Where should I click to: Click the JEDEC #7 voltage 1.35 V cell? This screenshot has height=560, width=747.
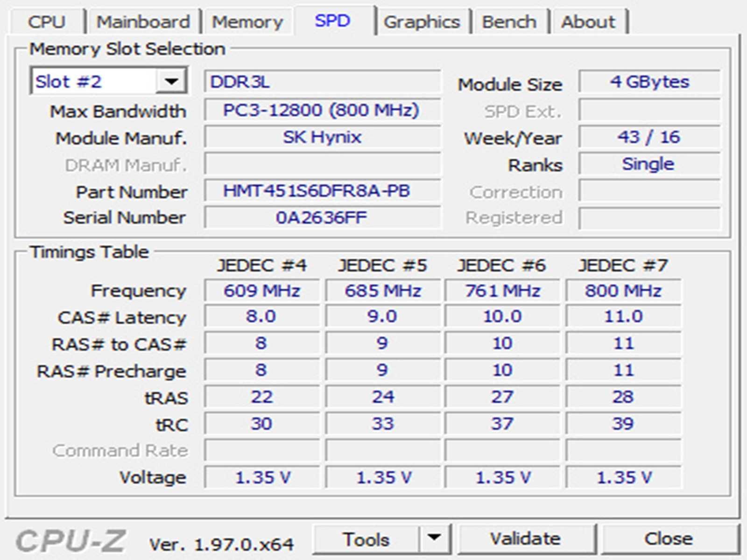point(623,477)
